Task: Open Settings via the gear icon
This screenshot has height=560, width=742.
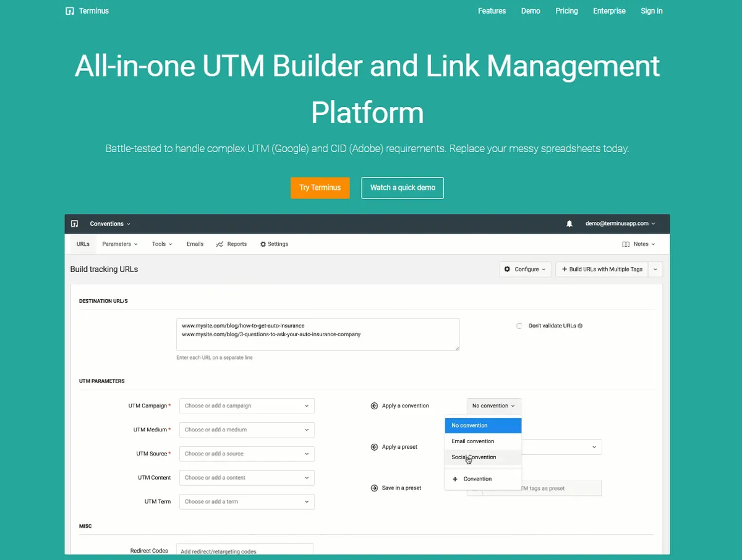Action: [263, 244]
